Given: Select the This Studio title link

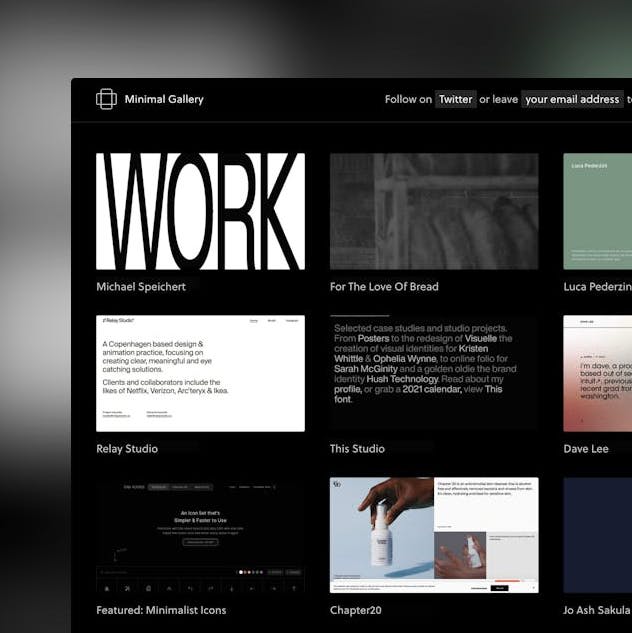Looking at the screenshot, I should tap(357, 449).
